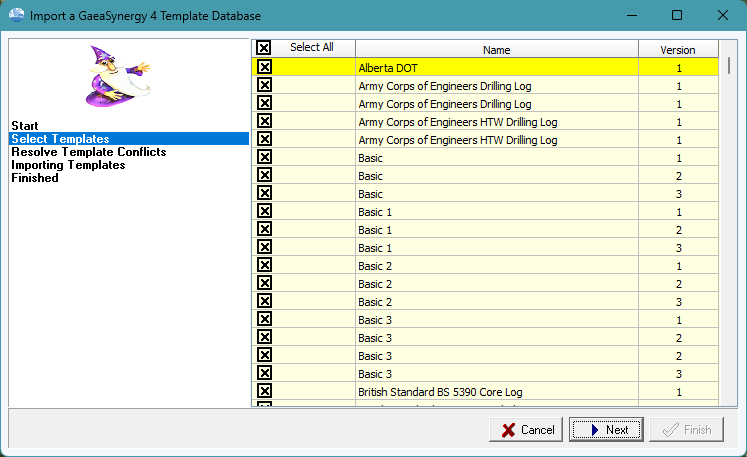Click the Name column header
This screenshot has height=457, width=747.
coord(496,49)
